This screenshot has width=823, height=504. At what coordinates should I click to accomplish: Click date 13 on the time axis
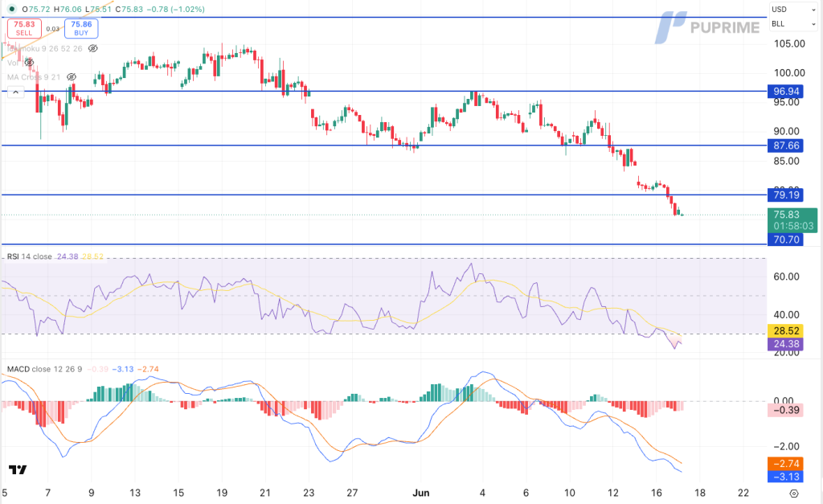[135, 493]
